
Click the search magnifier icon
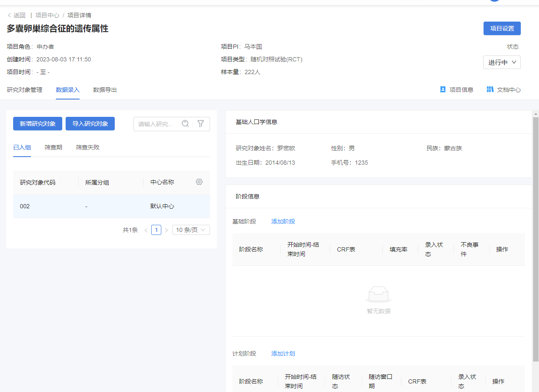pos(185,124)
